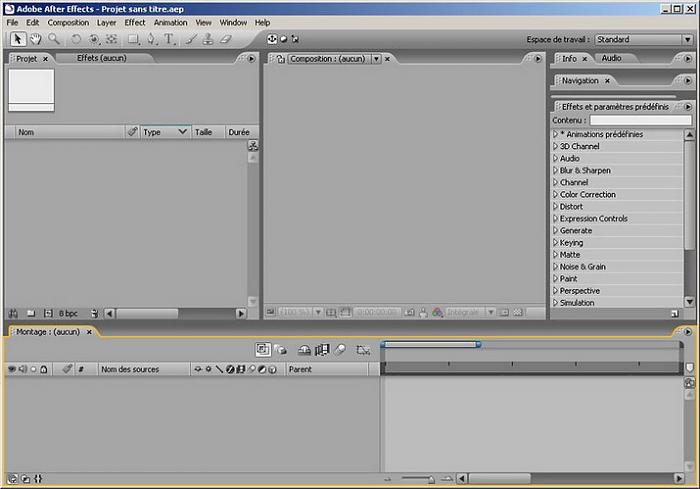Click the shy layers icon in Montage
The image size is (700, 489).
pyautogui.click(x=304, y=350)
